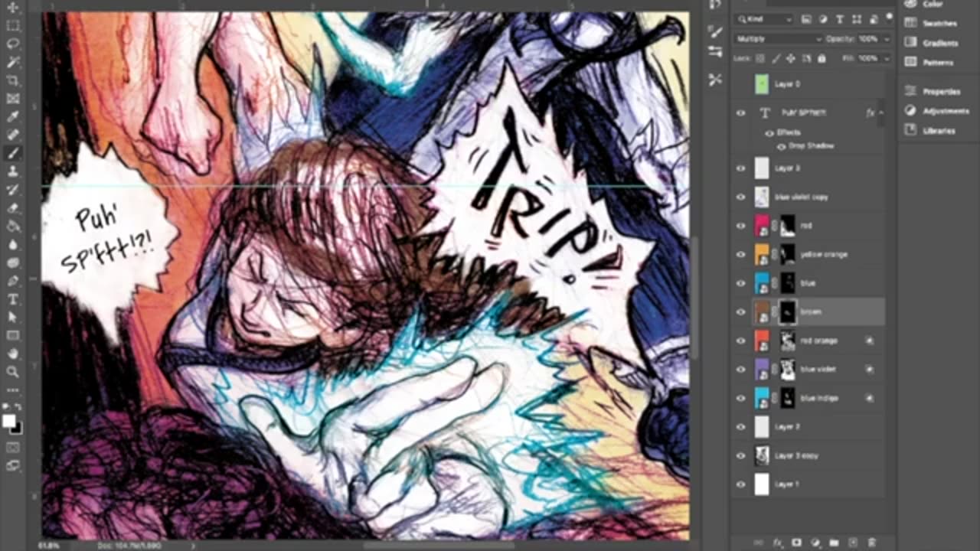Click the Add layer style fx button
The image size is (980, 551).
[777, 543]
